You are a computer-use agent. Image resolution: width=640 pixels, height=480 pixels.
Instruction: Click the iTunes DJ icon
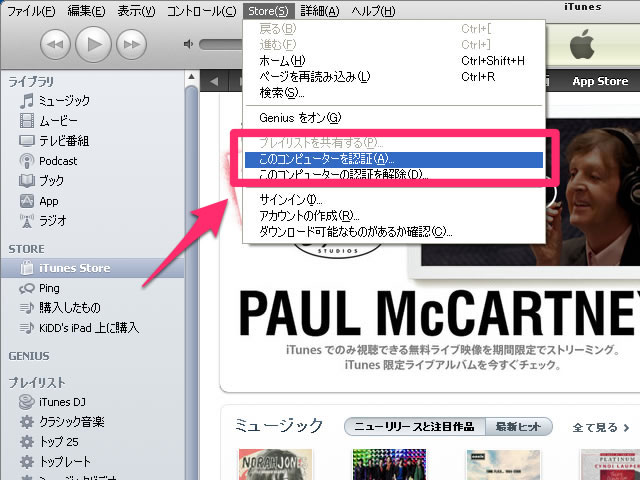pyautogui.click(x=27, y=402)
